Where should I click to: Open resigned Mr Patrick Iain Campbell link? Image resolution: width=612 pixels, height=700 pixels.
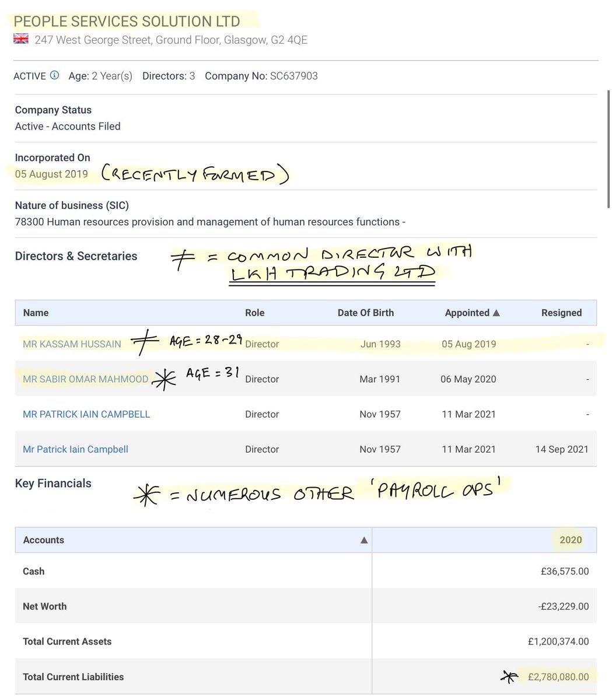(x=75, y=449)
